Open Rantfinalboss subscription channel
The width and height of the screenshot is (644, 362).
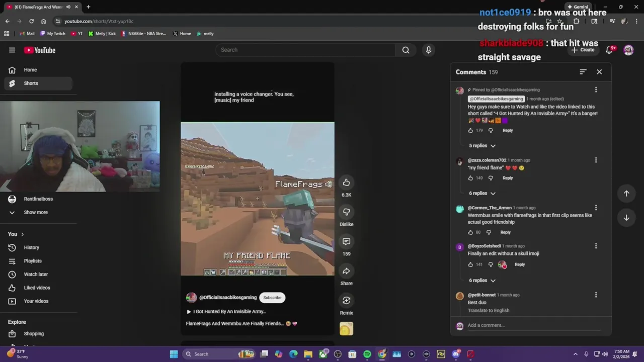(x=38, y=199)
